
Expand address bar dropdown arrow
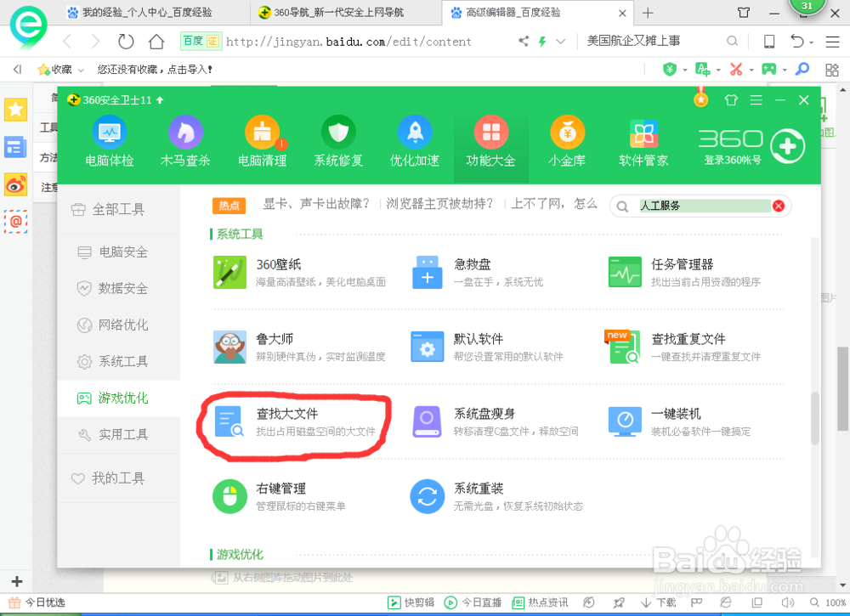point(561,41)
